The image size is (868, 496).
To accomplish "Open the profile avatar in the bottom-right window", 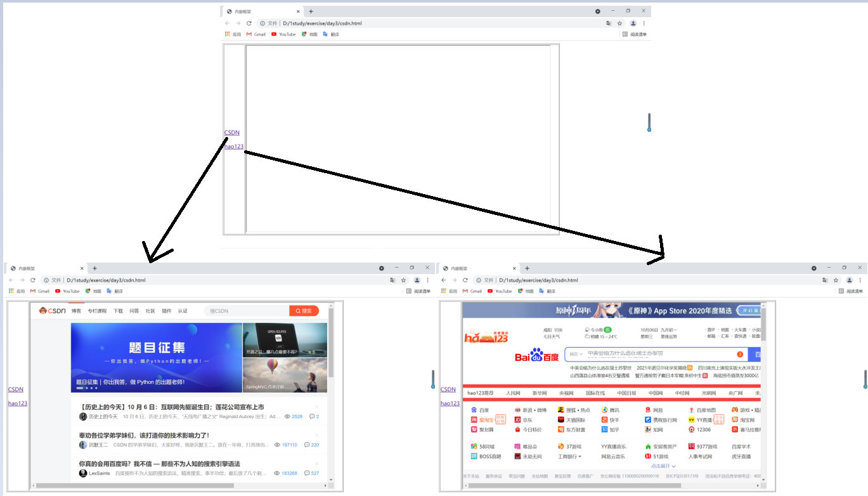I will coord(849,280).
